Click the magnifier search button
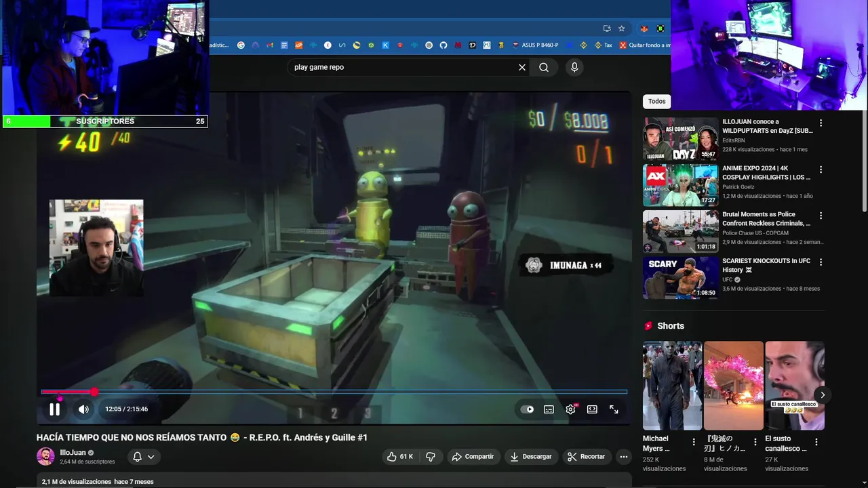The height and width of the screenshot is (488, 868). coord(544,67)
